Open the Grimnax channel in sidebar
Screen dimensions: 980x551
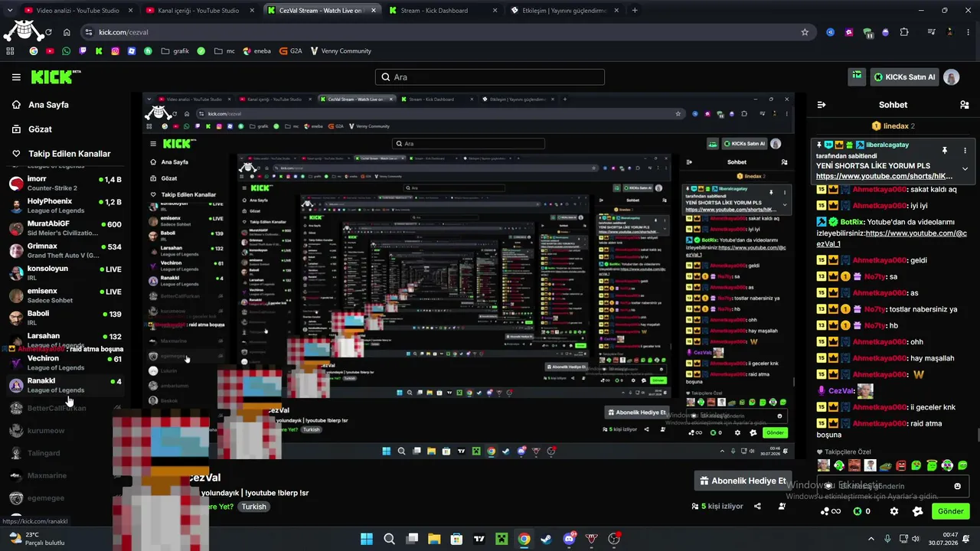tap(65, 250)
